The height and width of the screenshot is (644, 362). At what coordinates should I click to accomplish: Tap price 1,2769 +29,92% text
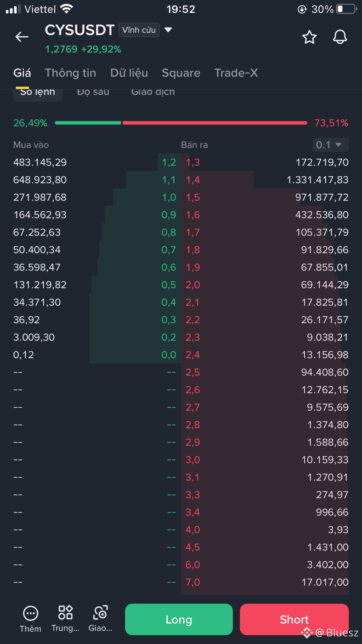coord(83,49)
